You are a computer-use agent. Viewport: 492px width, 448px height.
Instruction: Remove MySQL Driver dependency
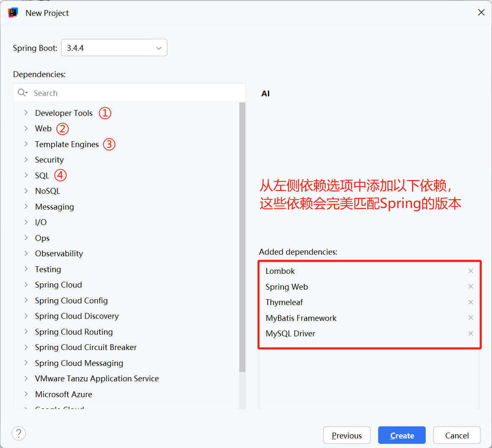tap(470, 333)
